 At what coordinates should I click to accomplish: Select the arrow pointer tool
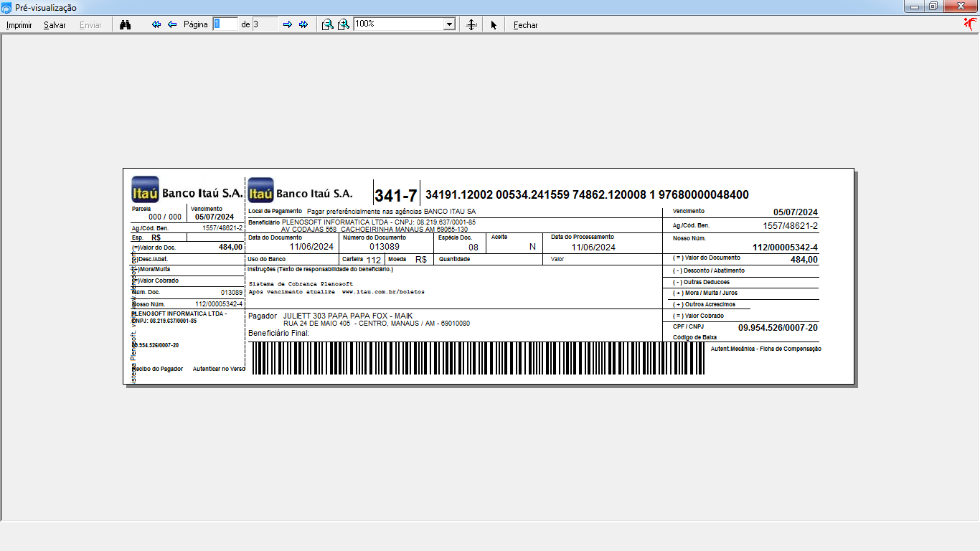point(494,24)
